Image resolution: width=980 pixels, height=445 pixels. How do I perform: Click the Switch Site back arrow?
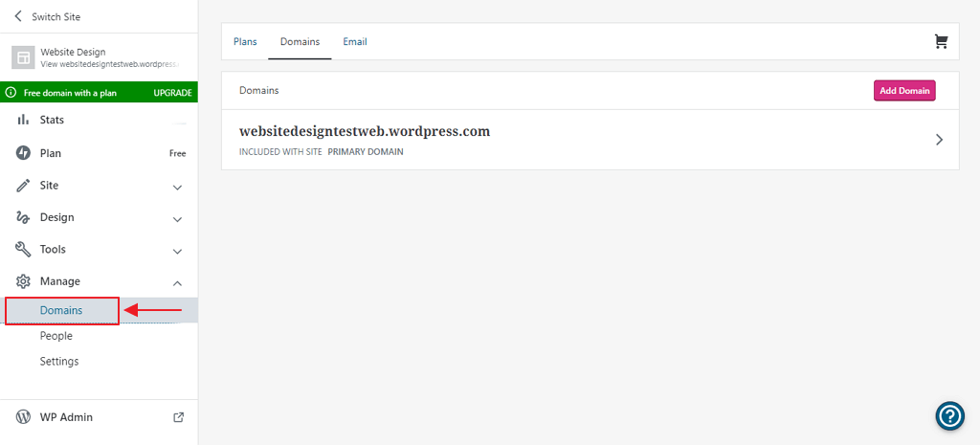pos(17,16)
